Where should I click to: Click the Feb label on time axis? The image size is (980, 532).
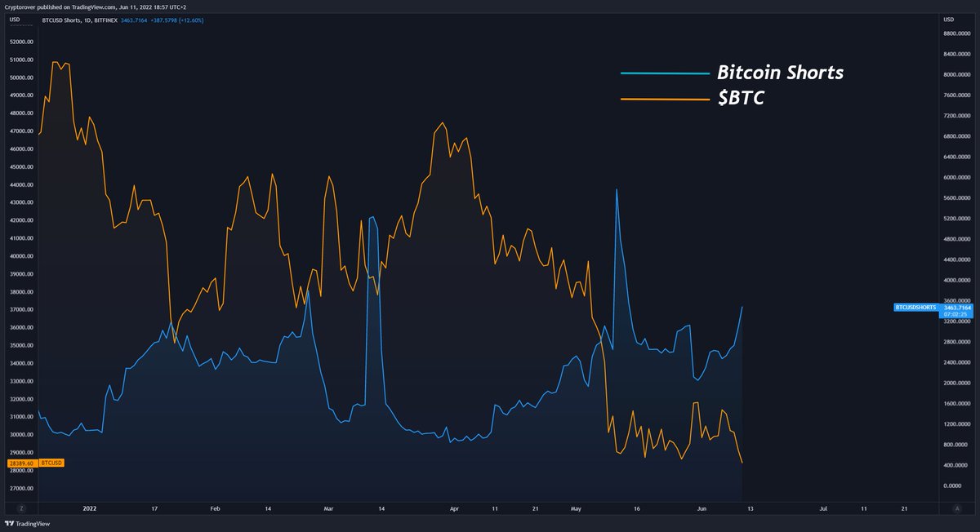point(215,508)
